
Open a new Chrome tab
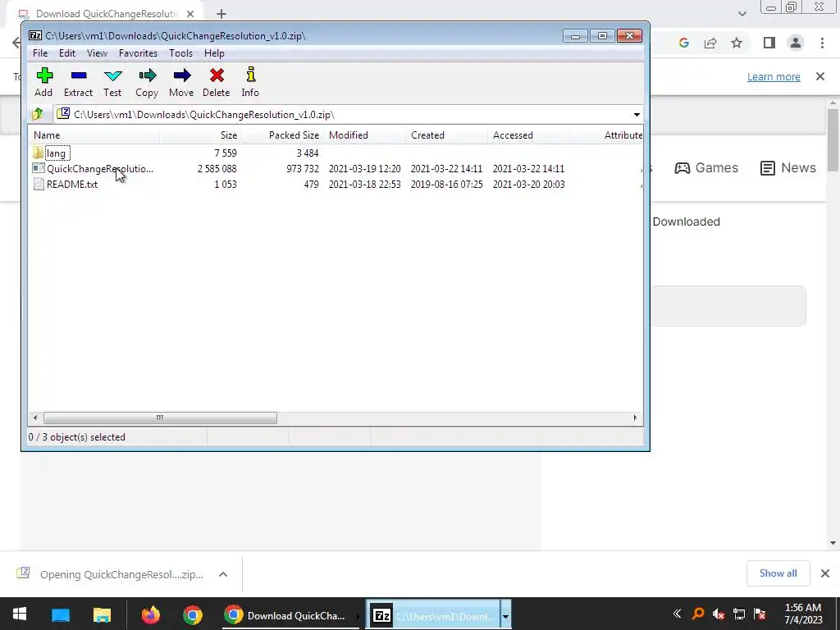(x=221, y=15)
